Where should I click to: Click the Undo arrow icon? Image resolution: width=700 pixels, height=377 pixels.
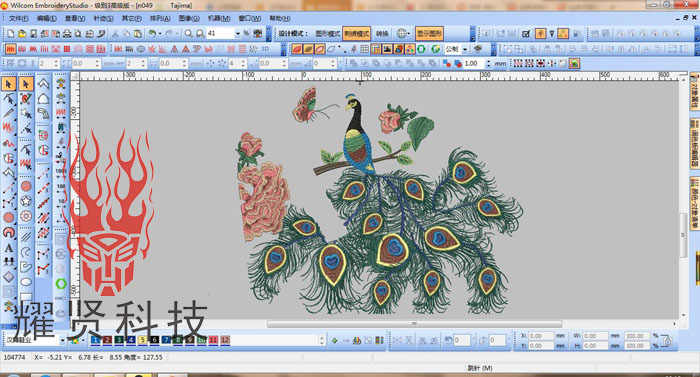153,34
